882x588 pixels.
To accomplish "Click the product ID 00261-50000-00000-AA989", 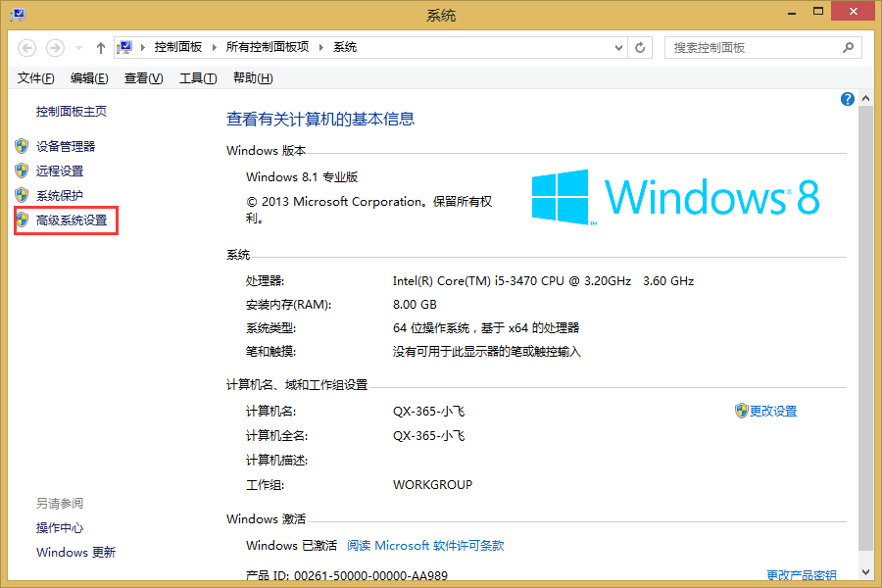I will [370, 575].
